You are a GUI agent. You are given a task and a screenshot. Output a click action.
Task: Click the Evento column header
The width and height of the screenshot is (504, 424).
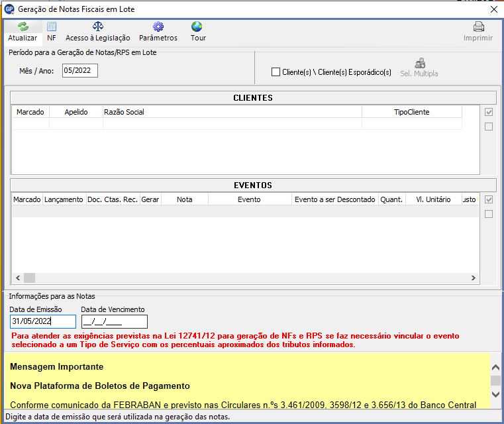249,199
